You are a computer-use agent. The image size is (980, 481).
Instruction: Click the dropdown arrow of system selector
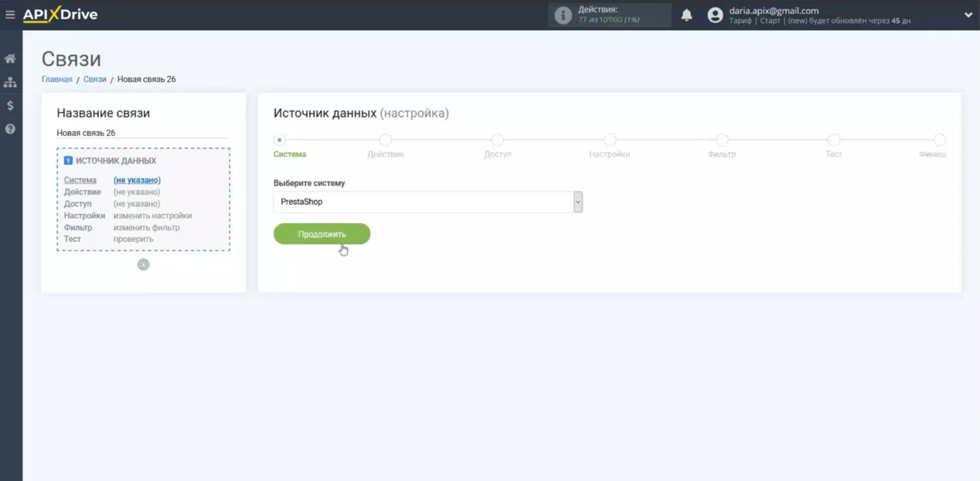pyautogui.click(x=578, y=202)
